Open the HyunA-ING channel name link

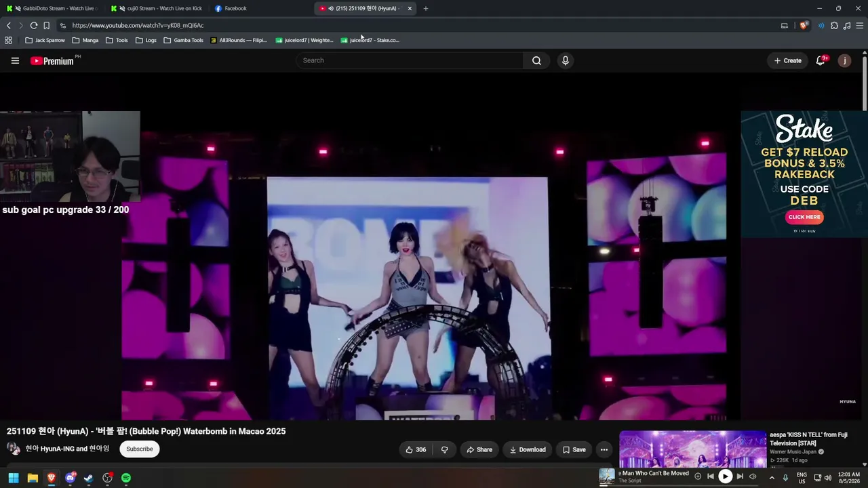[x=67, y=449]
